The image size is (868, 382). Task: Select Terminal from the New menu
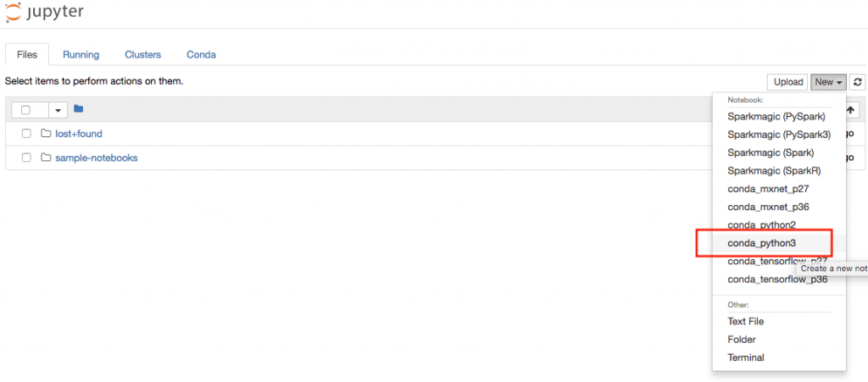[x=746, y=357]
